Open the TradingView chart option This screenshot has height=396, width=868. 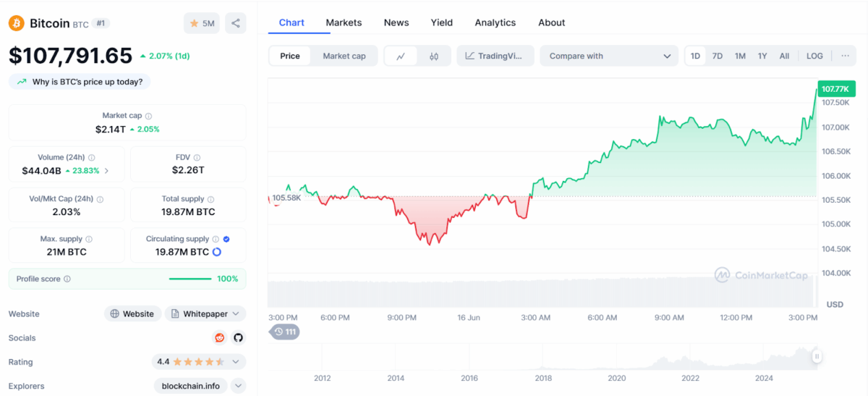[x=495, y=56]
